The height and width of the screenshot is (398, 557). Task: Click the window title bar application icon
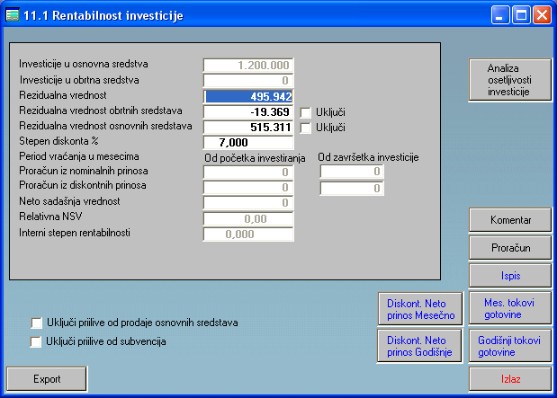(x=12, y=15)
